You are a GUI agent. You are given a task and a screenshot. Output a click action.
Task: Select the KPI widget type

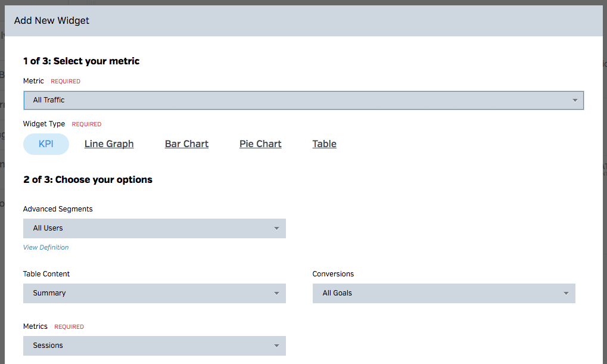[x=46, y=144]
